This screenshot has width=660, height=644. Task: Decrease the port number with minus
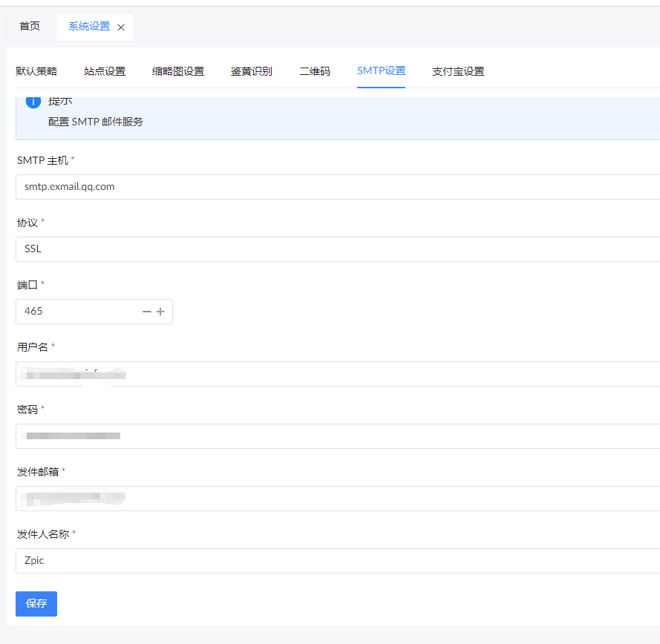click(x=147, y=312)
